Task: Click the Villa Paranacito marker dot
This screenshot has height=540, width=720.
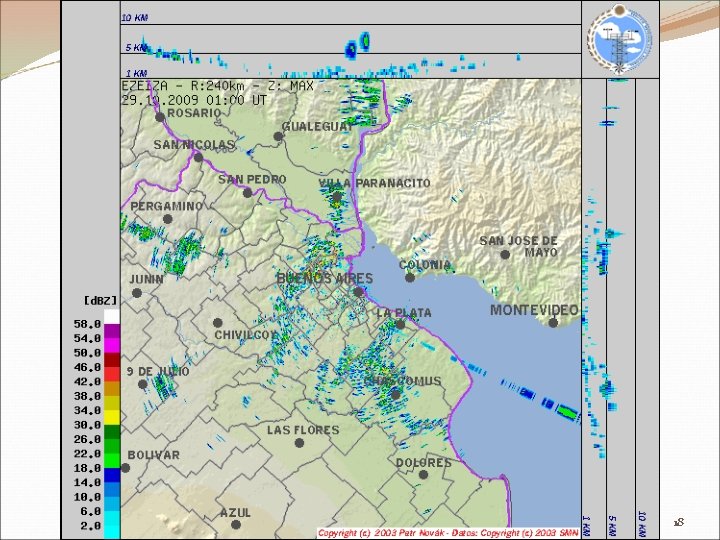Action: point(337,197)
